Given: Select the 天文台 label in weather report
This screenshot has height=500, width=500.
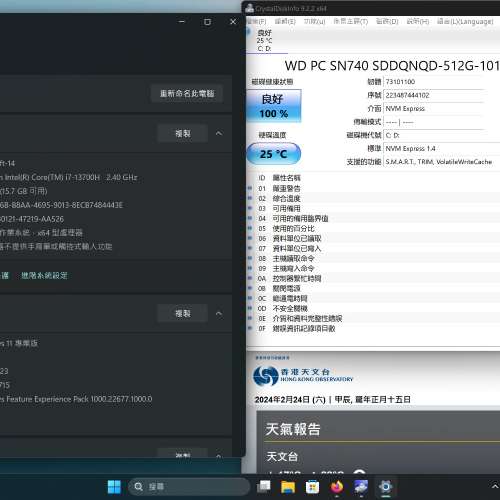Looking at the screenshot, I should click(x=282, y=457).
